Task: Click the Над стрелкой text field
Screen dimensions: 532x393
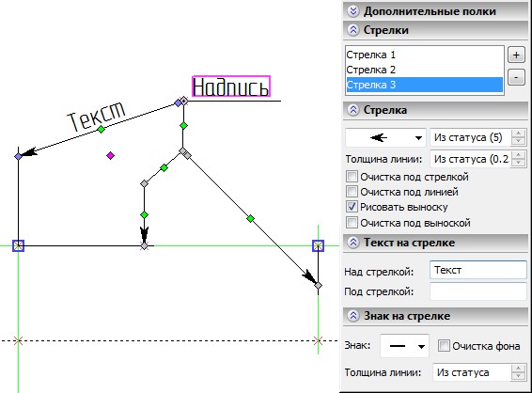Action: point(478,270)
